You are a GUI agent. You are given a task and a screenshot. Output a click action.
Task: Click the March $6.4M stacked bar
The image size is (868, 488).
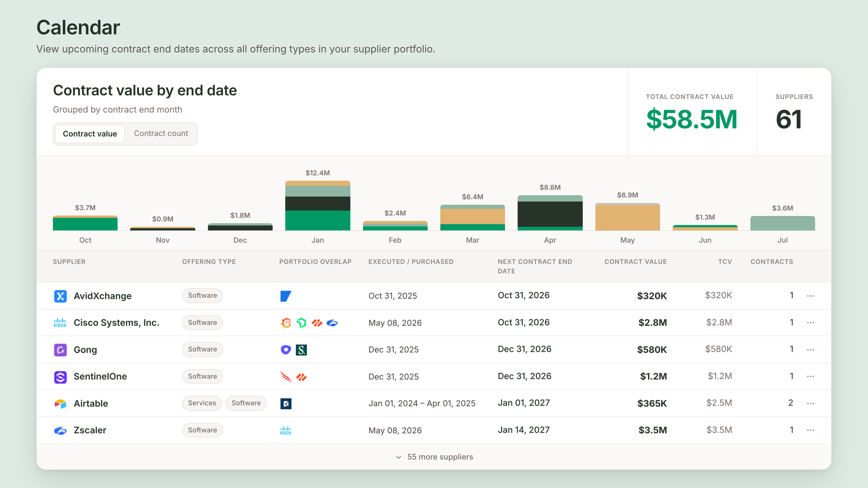pyautogui.click(x=473, y=218)
